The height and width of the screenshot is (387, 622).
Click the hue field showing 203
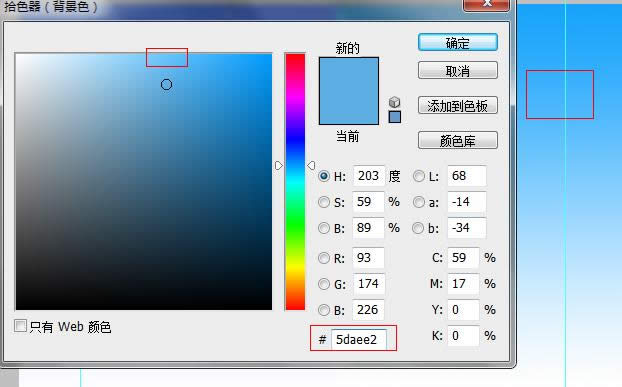(369, 176)
